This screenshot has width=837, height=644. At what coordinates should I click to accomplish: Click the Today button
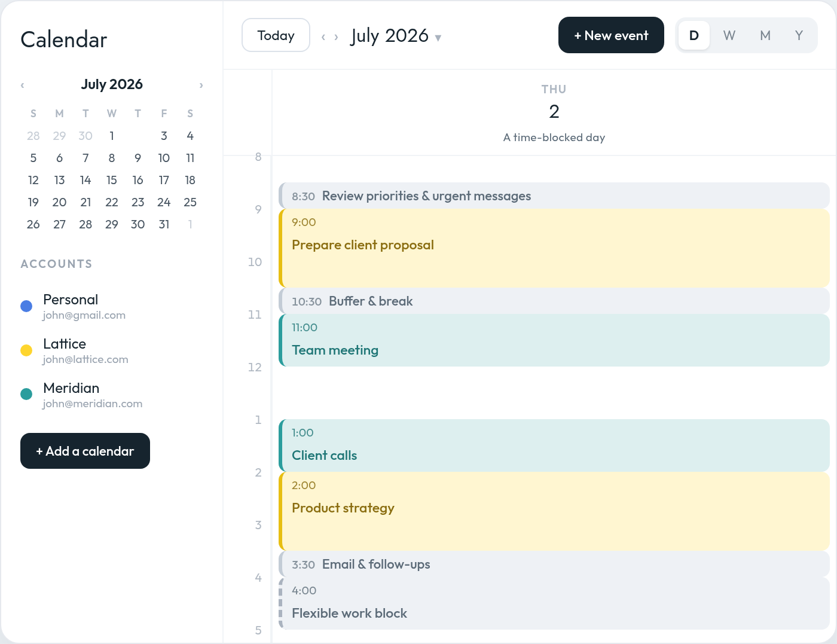pyautogui.click(x=276, y=35)
